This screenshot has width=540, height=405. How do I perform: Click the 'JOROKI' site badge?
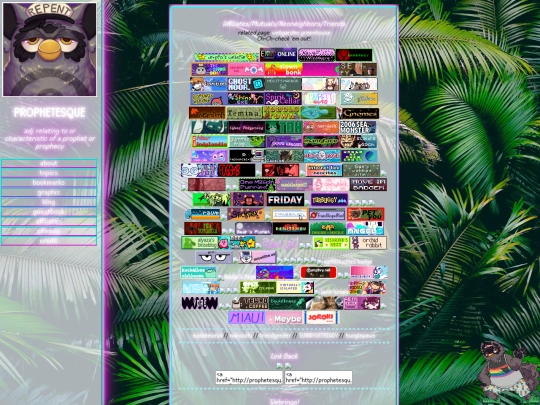click(x=321, y=318)
